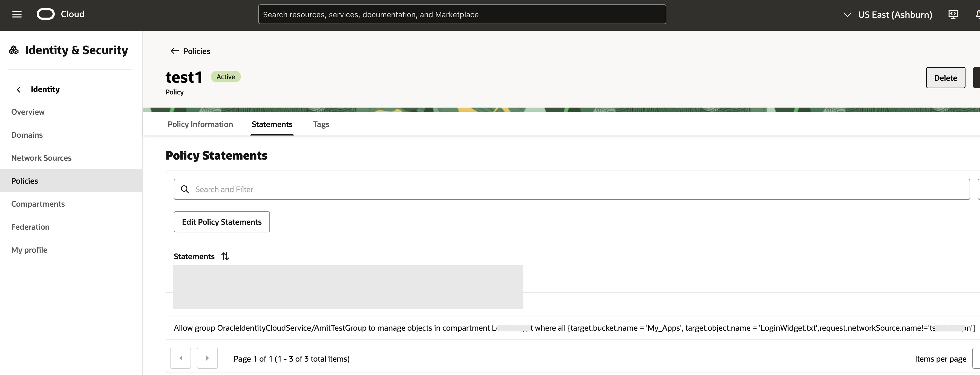Click the back arrow next to Policies
The height and width of the screenshot is (375, 980).
click(x=175, y=51)
